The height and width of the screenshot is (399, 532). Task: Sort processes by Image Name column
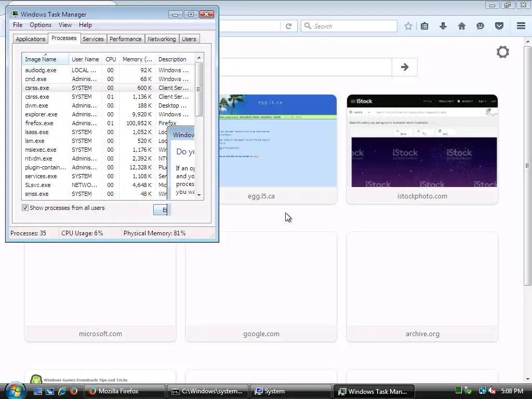(45, 59)
